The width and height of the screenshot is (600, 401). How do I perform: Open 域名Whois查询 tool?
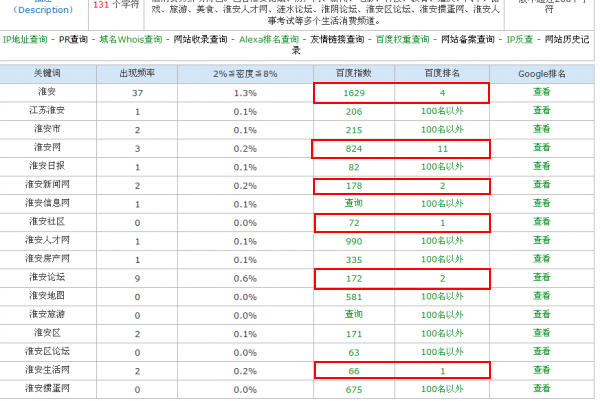click(129, 39)
